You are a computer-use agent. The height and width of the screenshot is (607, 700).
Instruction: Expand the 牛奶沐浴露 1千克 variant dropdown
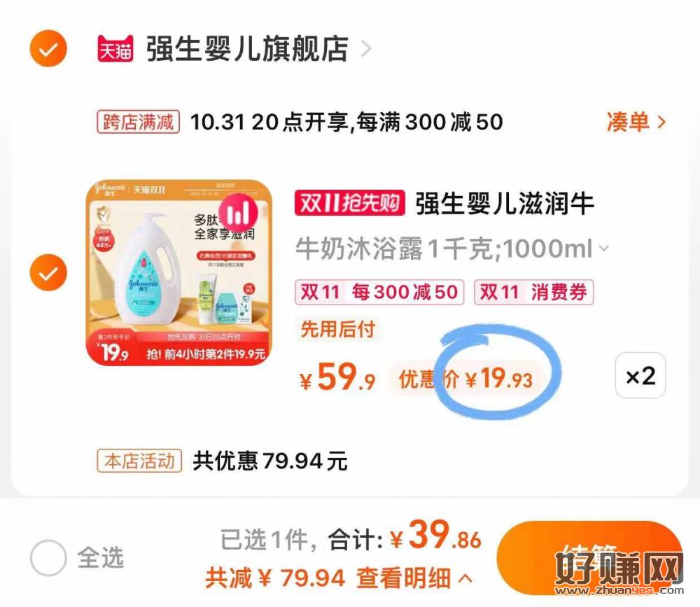click(451, 249)
